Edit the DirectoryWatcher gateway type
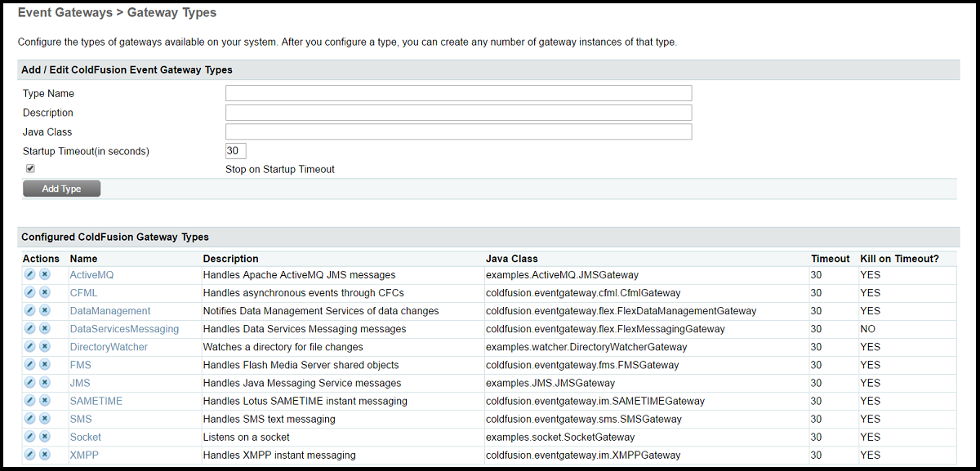The image size is (980, 471). tap(30, 347)
